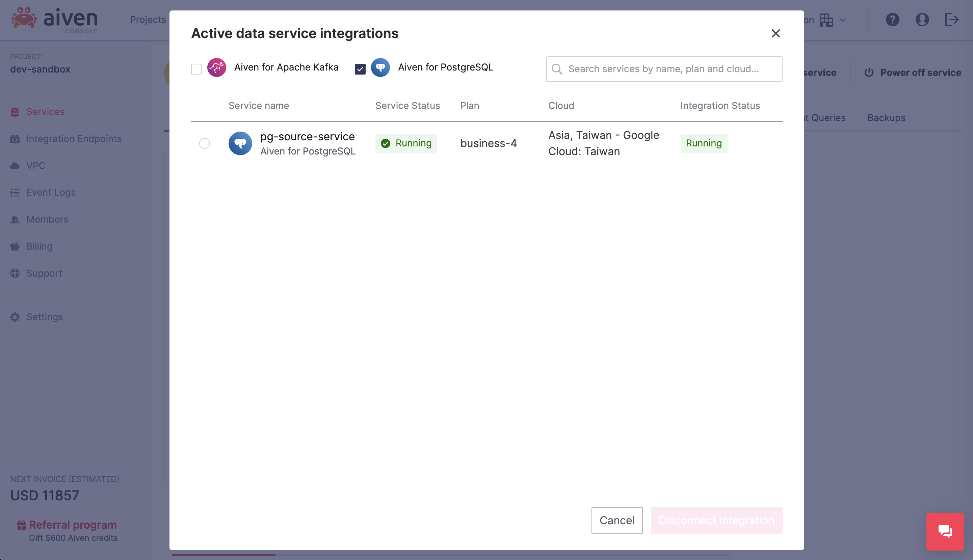Click the dev-sandbox project name
This screenshot has width=973, height=560.
(x=40, y=69)
